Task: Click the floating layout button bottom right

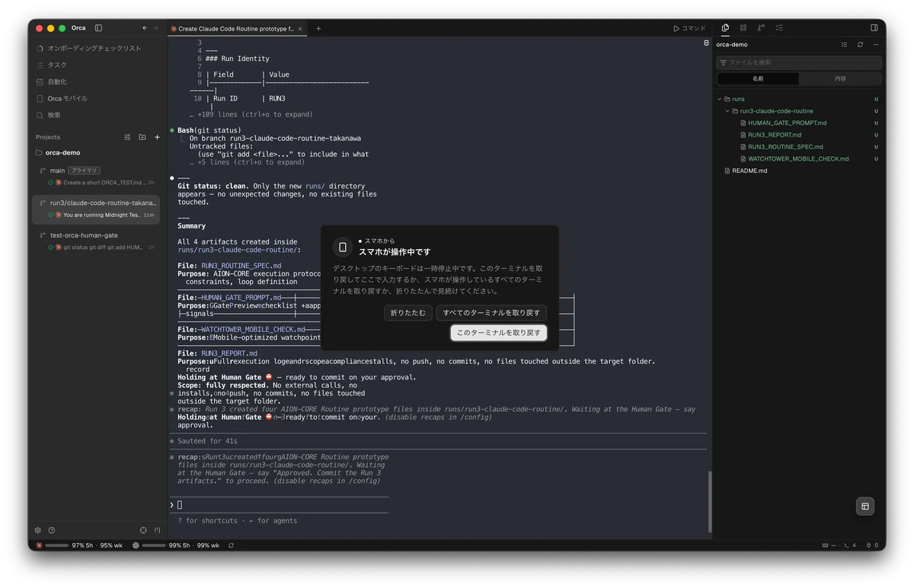Action: (x=864, y=507)
